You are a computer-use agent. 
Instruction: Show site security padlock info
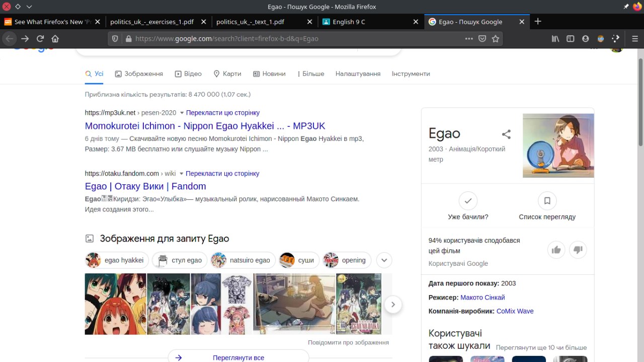[x=128, y=38]
